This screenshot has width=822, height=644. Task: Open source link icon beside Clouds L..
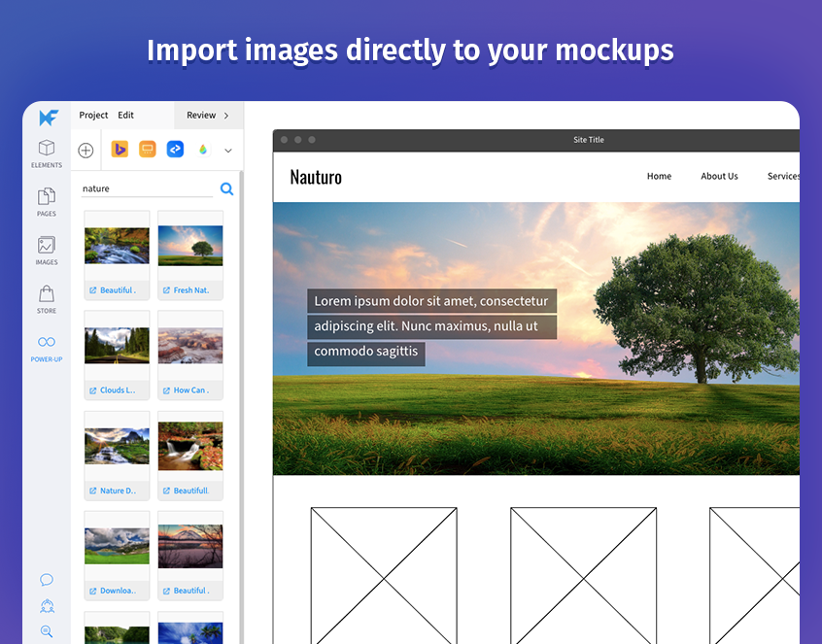(92, 390)
